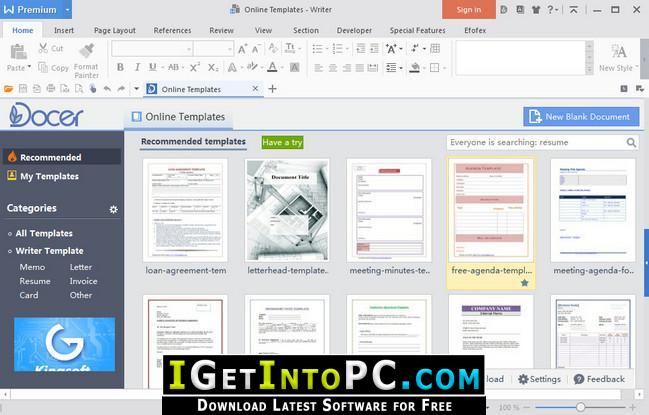
Task: Open the Invoice category link
Action: coord(83,281)
